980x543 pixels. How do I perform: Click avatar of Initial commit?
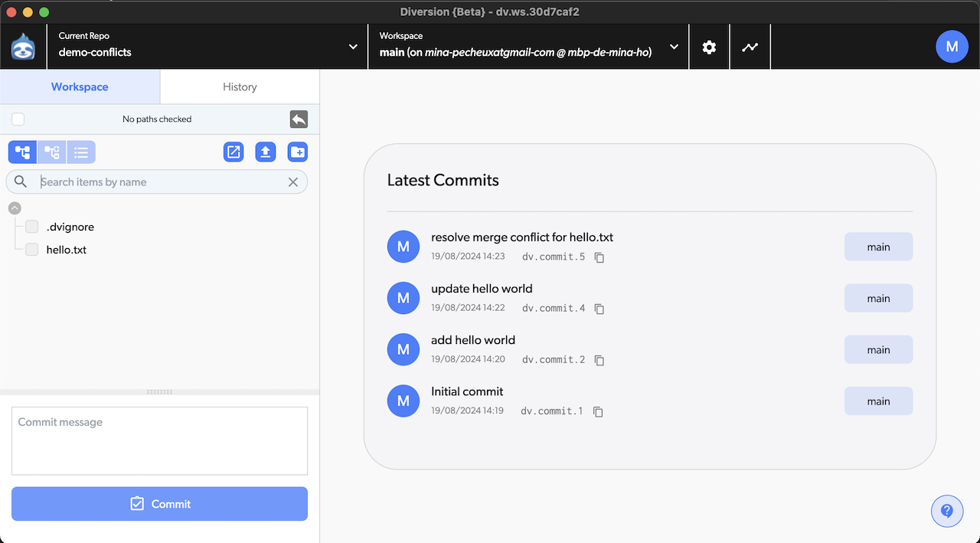click(403, 401)
